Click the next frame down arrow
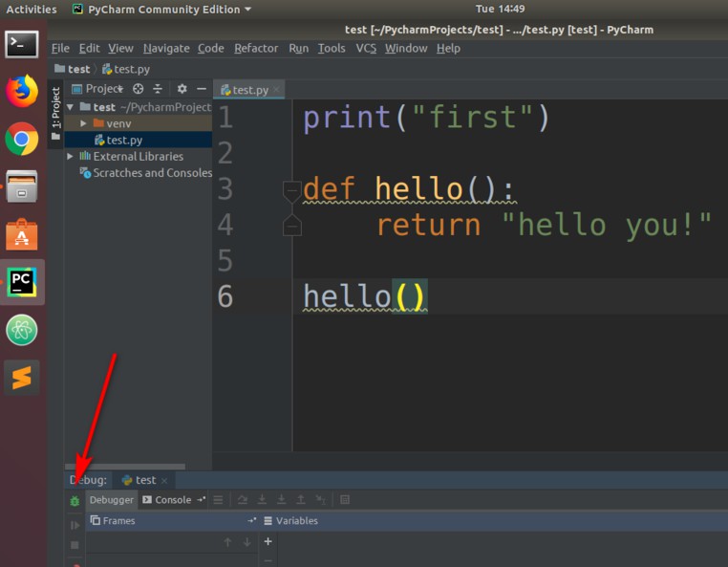 tap(247, 542)
